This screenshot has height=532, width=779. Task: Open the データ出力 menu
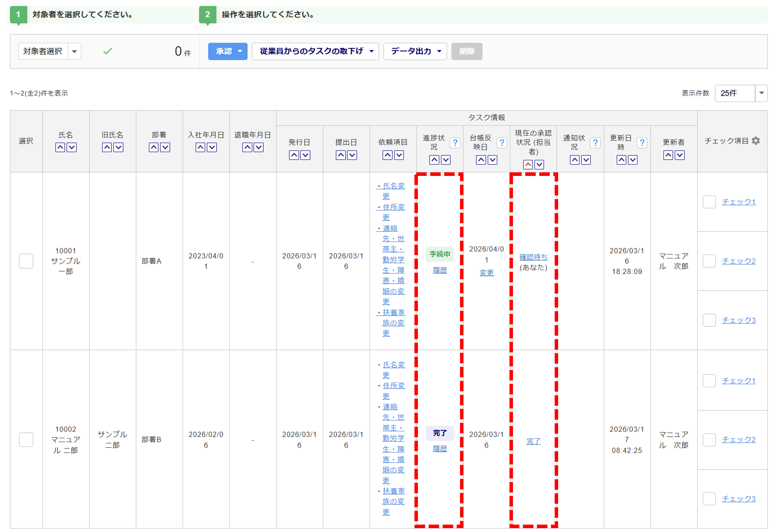pyautogui.click(x=415, y=51)
